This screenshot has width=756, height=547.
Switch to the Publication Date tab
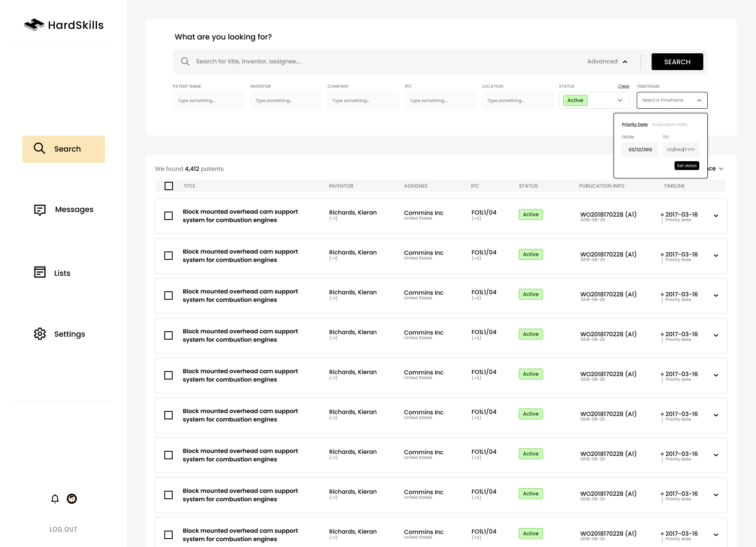pyautogui.click(x=669, y=125)
